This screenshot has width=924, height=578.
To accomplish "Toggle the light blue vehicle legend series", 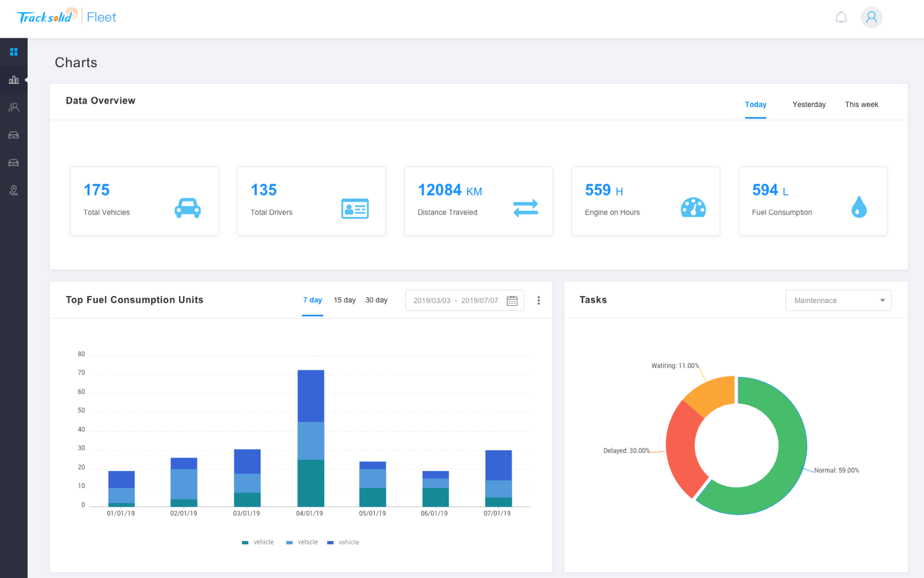I will [x=302, y=542].
